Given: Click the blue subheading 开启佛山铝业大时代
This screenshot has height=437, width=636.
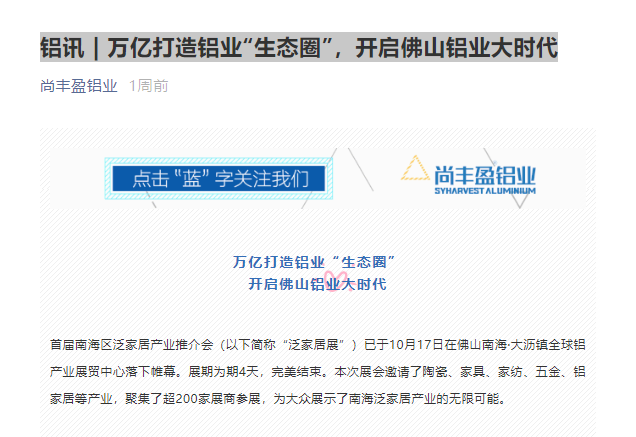Looking at the screenshot, I should (x=317, y=284).
